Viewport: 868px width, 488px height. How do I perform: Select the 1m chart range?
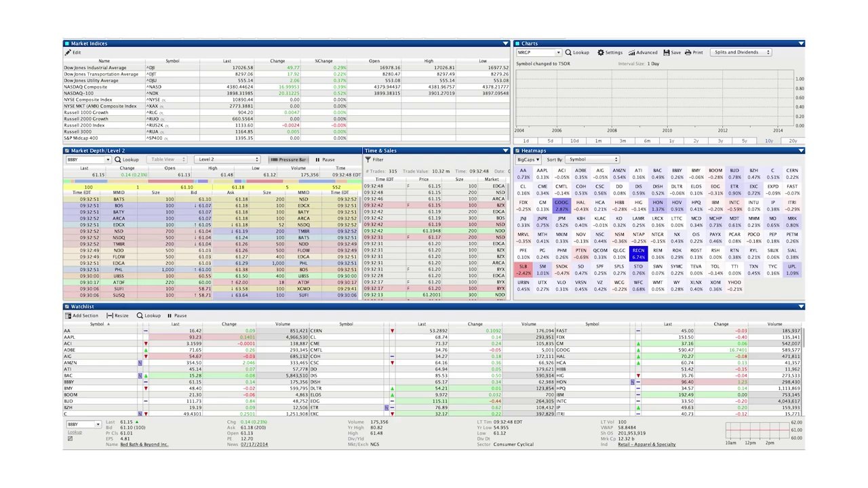coord(598,140)
